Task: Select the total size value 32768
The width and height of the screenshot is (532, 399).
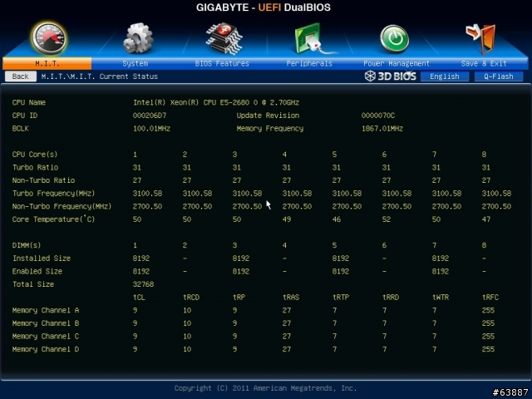Action: point(143,284)
